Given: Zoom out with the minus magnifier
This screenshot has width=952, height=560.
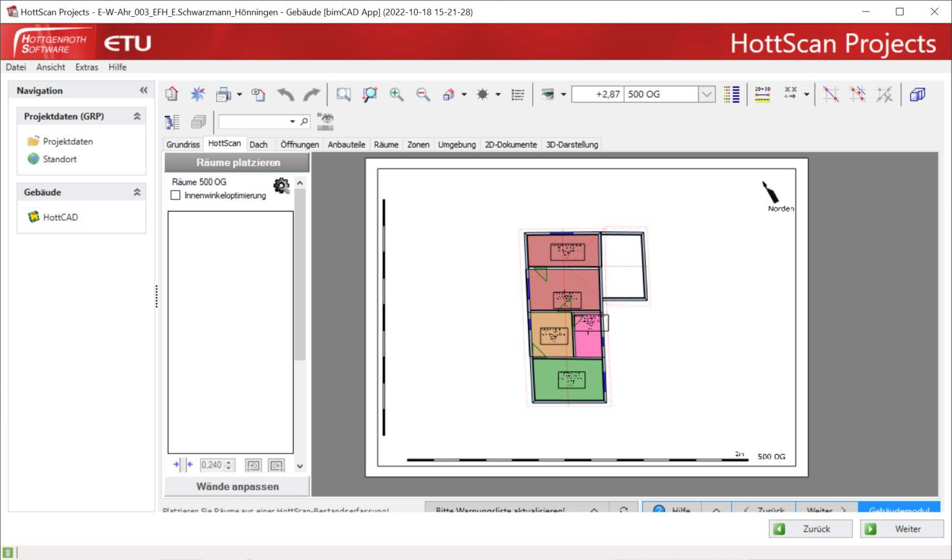Looking at the screenshot, I should (x=423, y=94).
